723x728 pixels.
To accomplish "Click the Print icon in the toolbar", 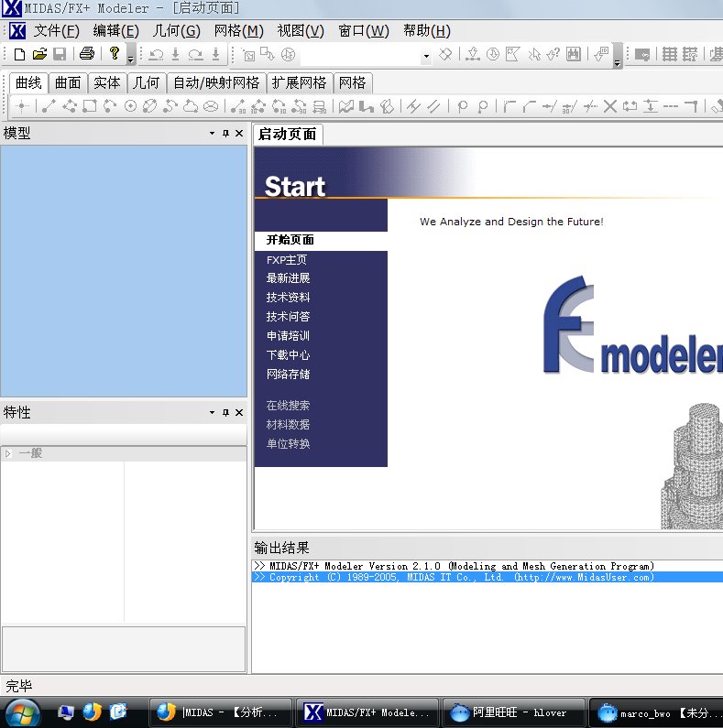I will click(87, 54).
